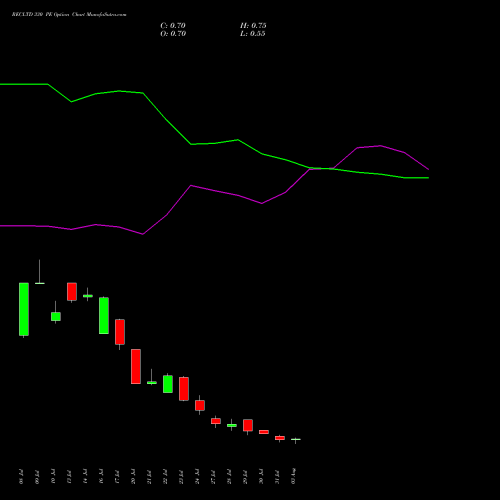500x500 pixels.
Task: Select the 09 Jul date label
Action: 37,477
